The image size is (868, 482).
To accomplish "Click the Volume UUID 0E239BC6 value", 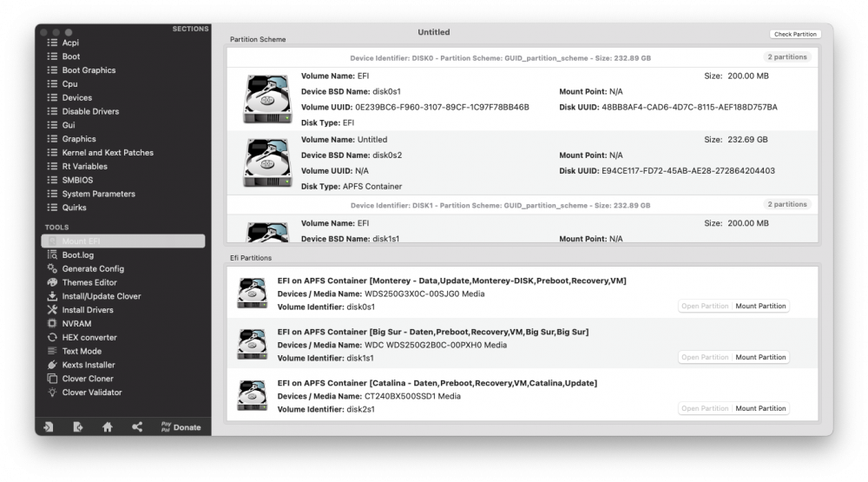I will click(x=442, y=108).
